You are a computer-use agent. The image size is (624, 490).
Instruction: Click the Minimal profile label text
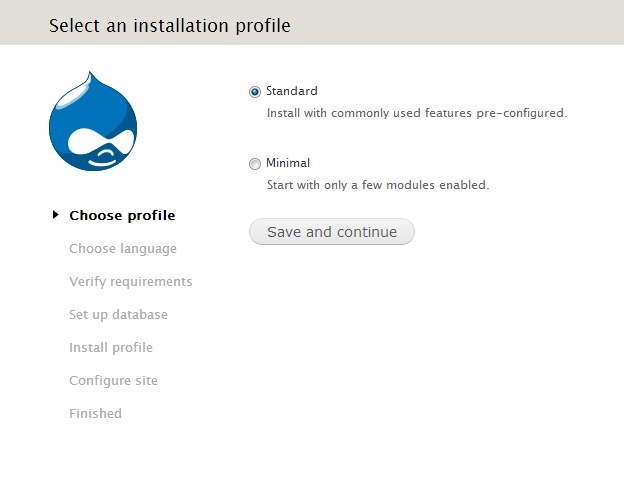pos(288,163)
